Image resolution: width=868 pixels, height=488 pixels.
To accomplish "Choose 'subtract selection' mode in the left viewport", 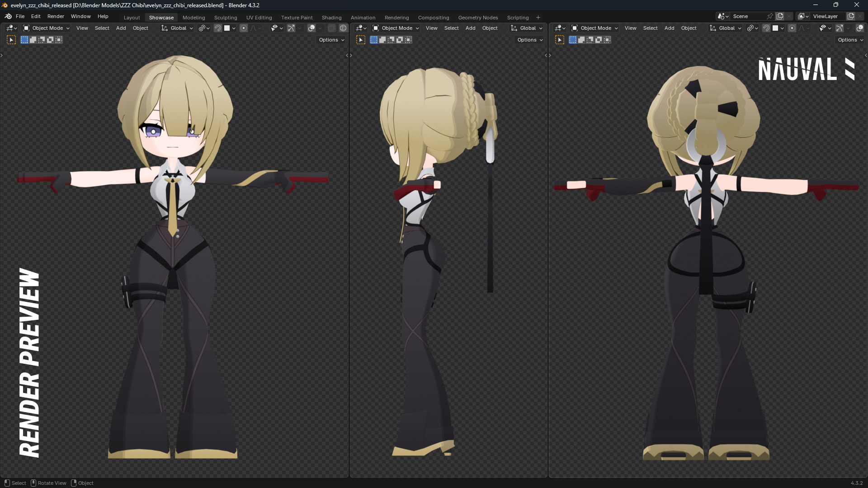I will [42, 40].
